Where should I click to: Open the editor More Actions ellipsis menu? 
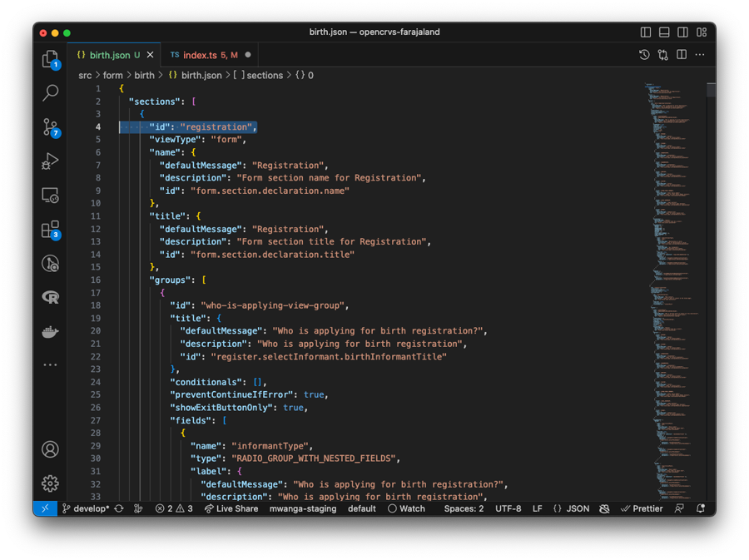point(700,55)
